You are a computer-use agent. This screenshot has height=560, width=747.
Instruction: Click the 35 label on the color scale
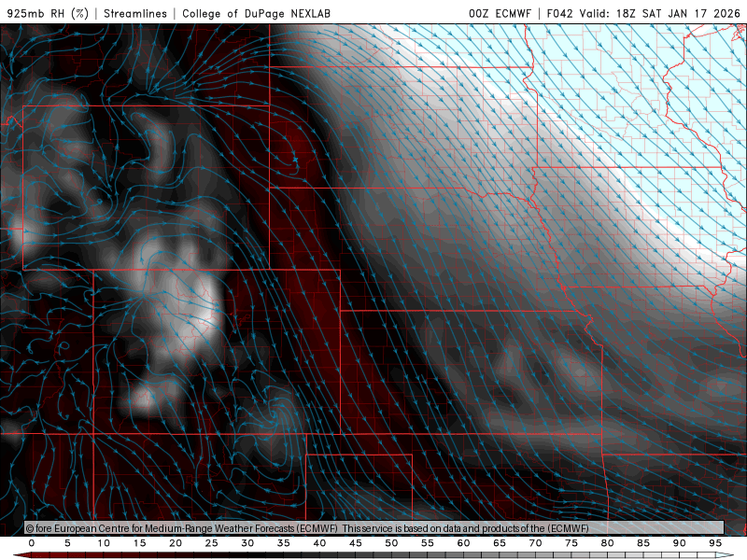point(284,543)
